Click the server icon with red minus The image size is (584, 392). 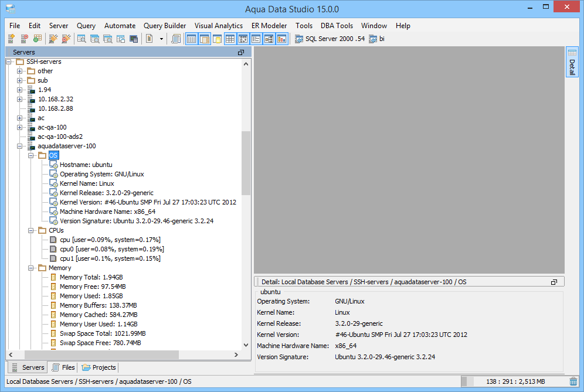tap(24, 39)
